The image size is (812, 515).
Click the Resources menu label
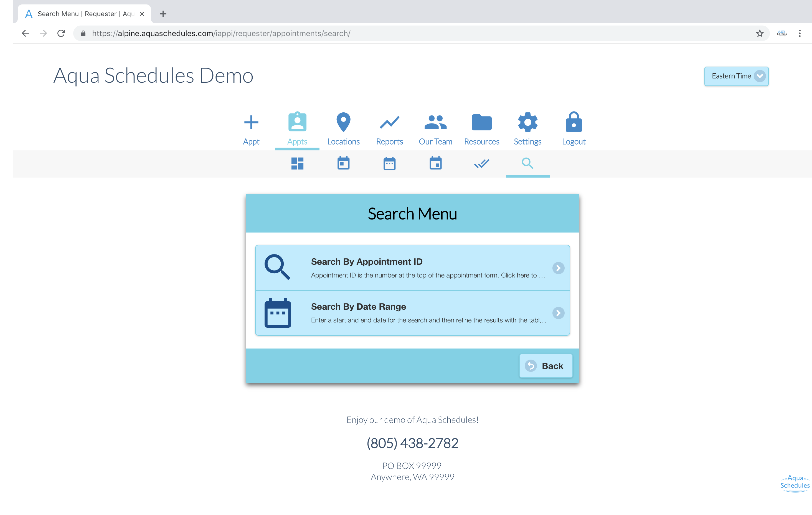tap(481, 142)
